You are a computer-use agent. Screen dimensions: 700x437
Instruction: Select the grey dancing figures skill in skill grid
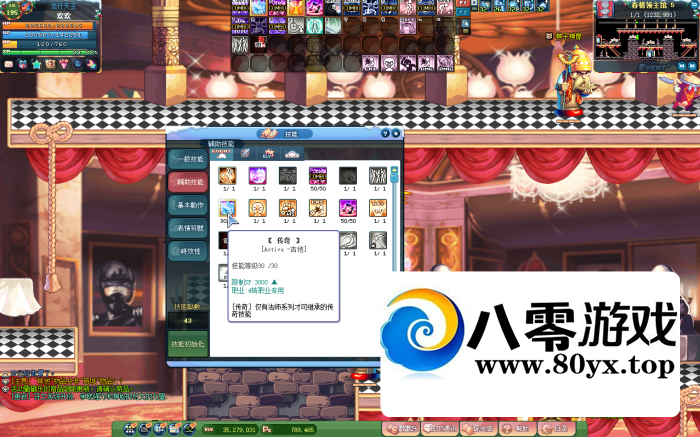pos(378,176)
